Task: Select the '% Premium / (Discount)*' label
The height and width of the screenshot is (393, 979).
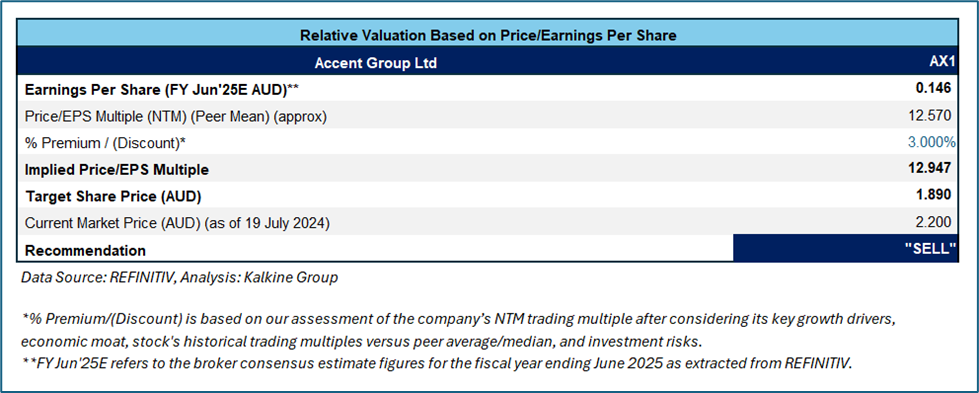Action: (105, 143)
